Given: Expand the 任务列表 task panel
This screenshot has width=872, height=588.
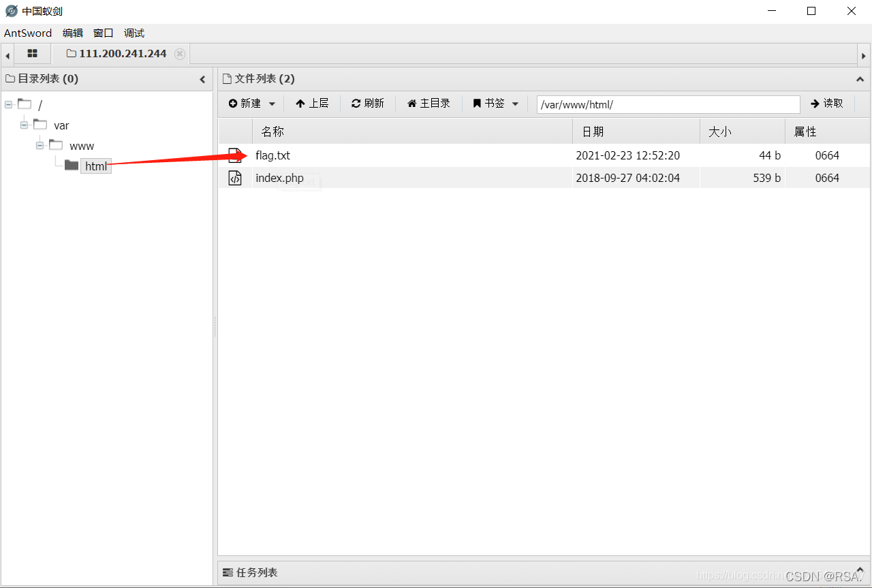Looking at the screenshot, I should [860, 572].
